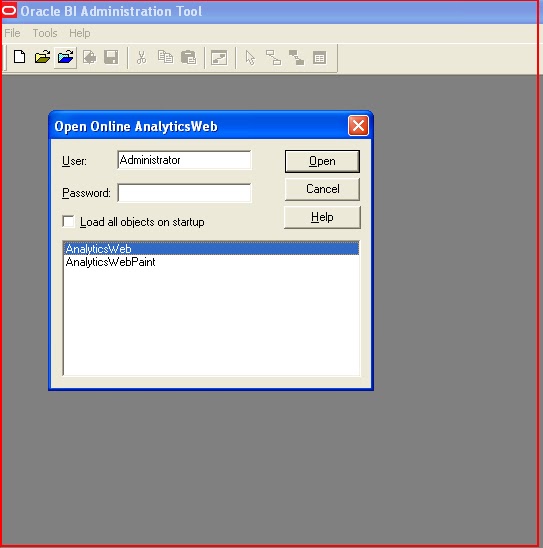543x548 pixels.
Task: Open the Help menu
Action: [x=80, y=33]
